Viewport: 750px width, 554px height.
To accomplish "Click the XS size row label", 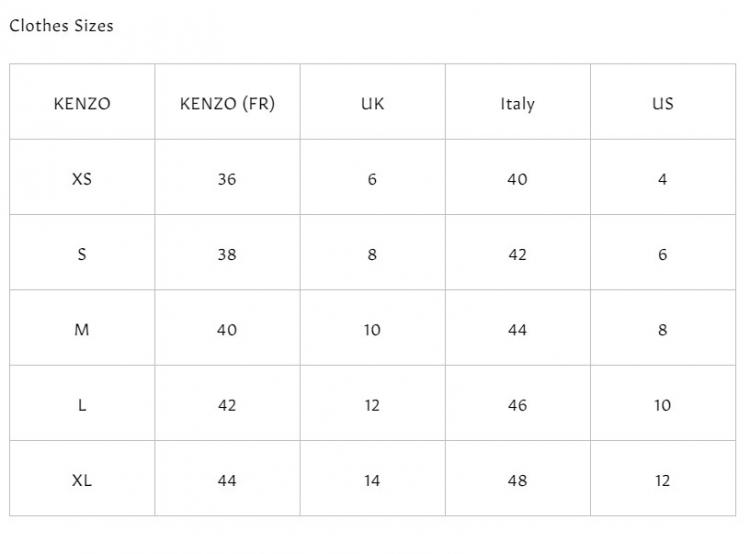I will [82, 179].
